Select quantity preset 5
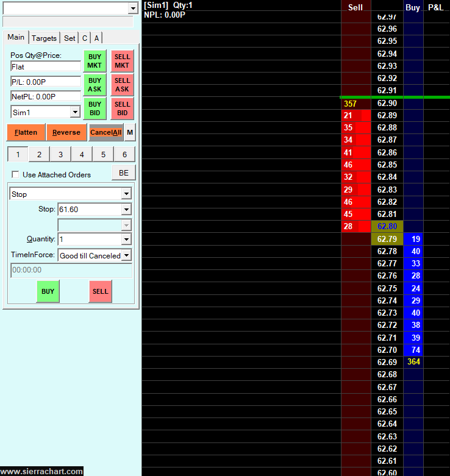The width and height of the screenshot is (450, 476). pos(103,155)
